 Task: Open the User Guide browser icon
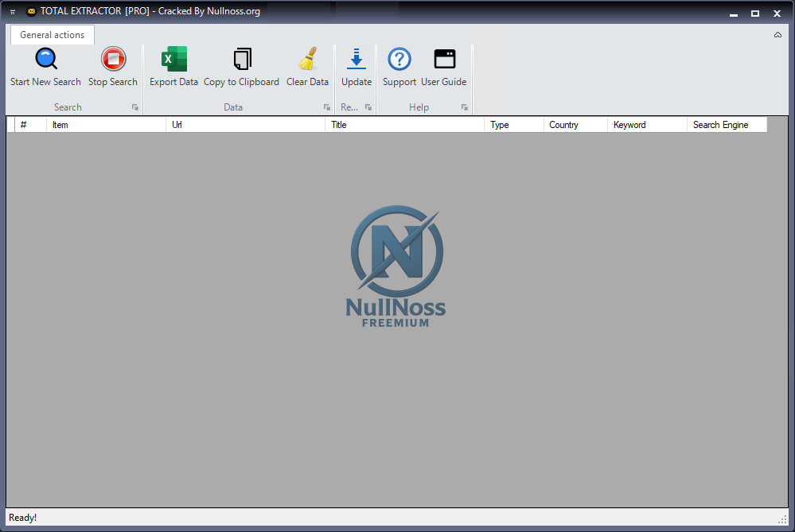(443, 58)
